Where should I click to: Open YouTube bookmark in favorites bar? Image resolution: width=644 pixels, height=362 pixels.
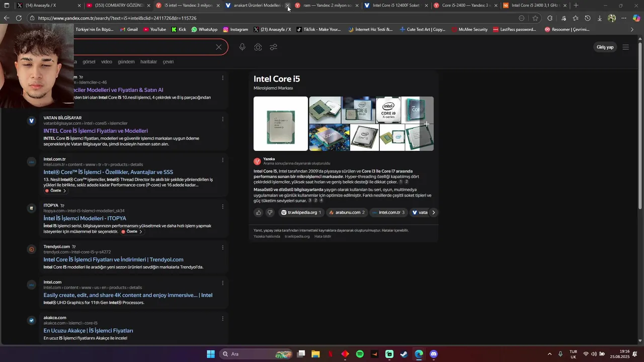pyautogui.click(x=154, y=30)
